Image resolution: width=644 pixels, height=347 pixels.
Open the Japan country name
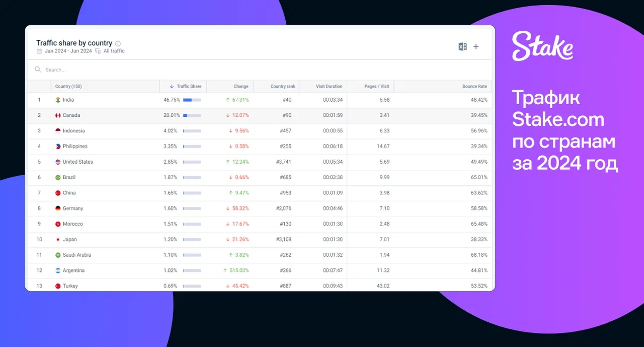coord(70,240)
